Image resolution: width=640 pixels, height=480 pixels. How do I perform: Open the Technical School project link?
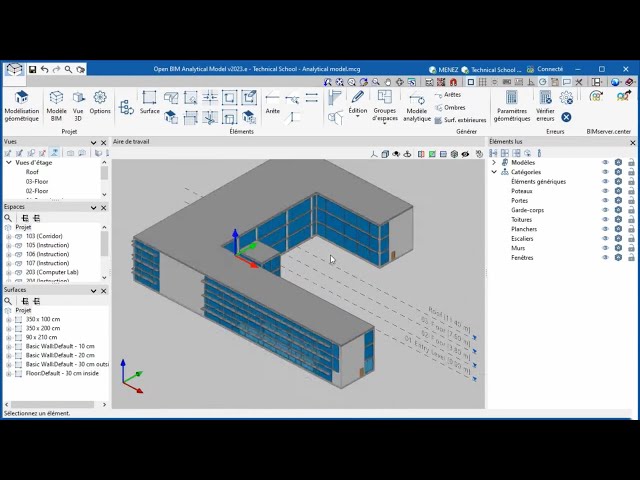pyautogui.click(x=492, y=69)
